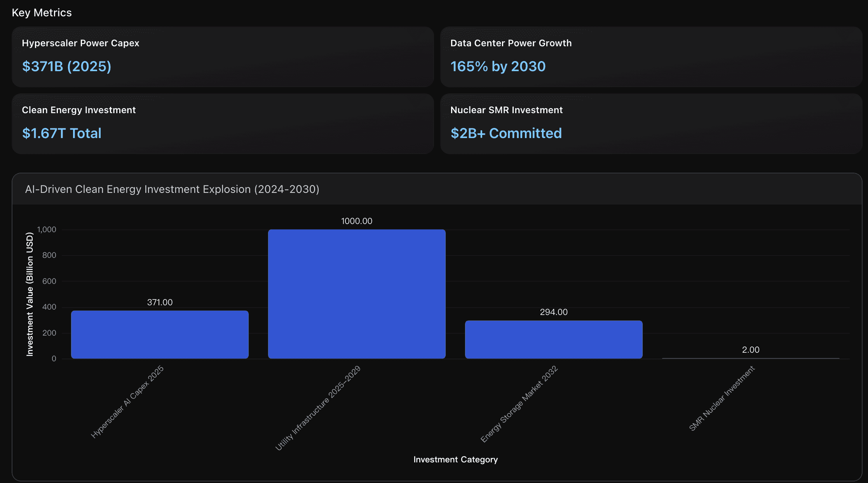Click the Utility Infrastructure 2025-2029 bar
Viewport: 868px width, 483px height.
pyautogui.click(x=357, y=294)
